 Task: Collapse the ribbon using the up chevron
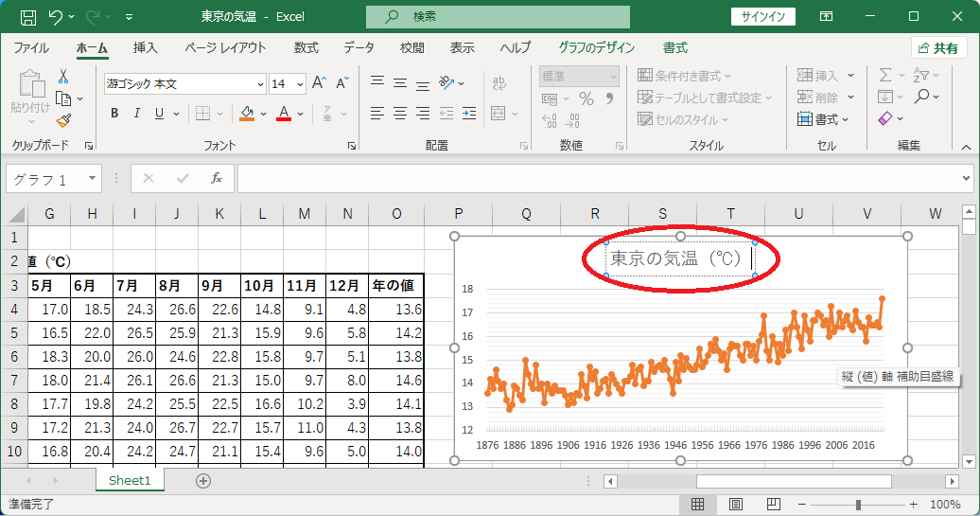[966, 148]
